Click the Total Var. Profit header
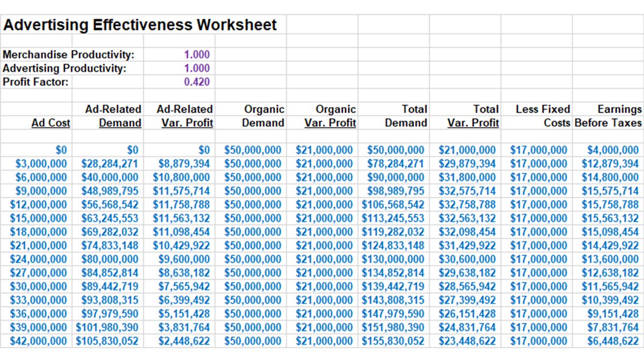The width and height of the screenshot is (644, 362). click(x=473, y=116)
